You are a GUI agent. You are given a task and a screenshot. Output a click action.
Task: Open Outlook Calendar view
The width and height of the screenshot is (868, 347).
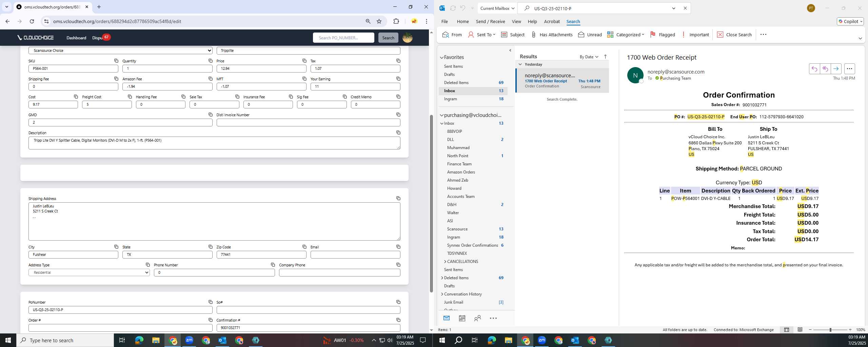pyautogui.click(x=462, y=318)
